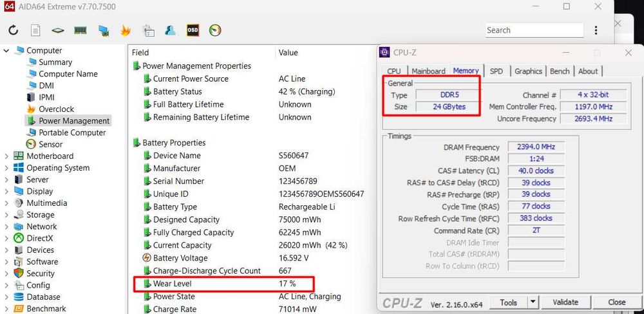The width and height of the screenshot is (644, 314).
Task: Expand the Server tree node
Action: 6,180
